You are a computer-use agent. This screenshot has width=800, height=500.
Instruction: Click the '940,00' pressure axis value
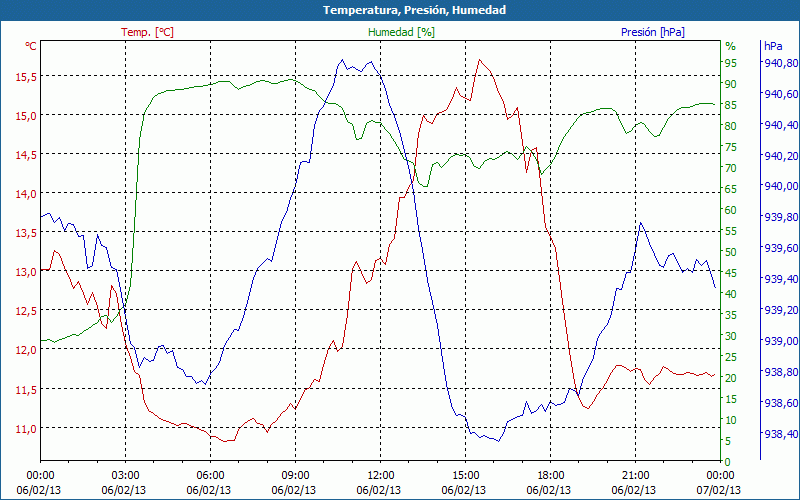780,186
